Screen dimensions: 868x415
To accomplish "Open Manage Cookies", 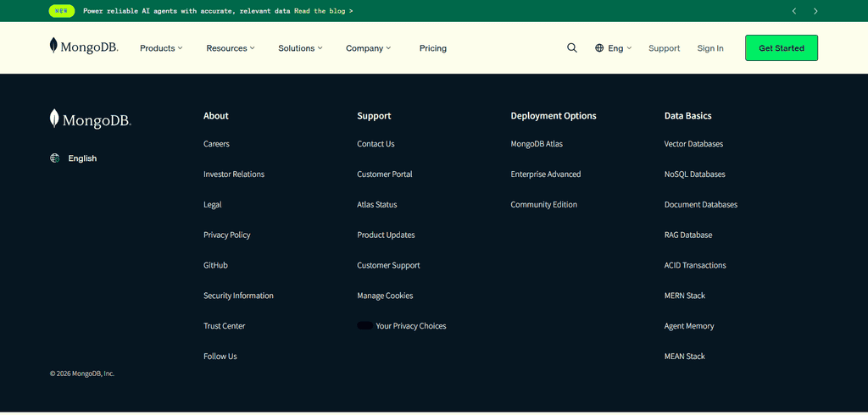I will (385, 296).
